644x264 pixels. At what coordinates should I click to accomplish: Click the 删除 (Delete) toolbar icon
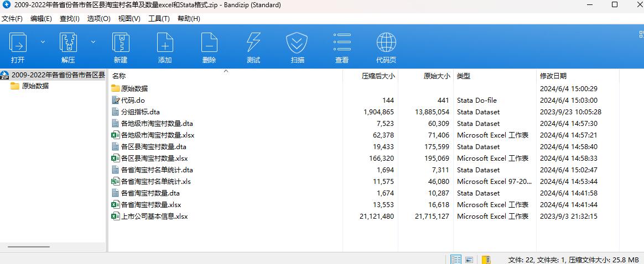(x=209, y=43)
